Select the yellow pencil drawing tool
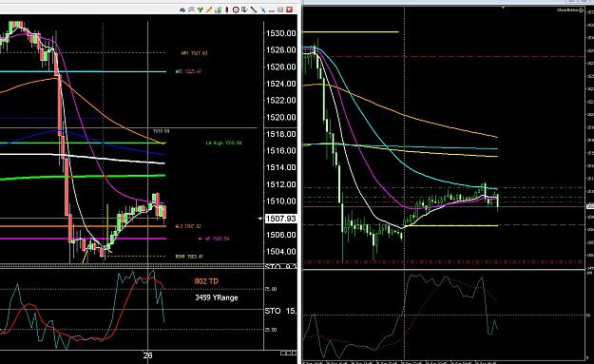 tap(209, 10)
